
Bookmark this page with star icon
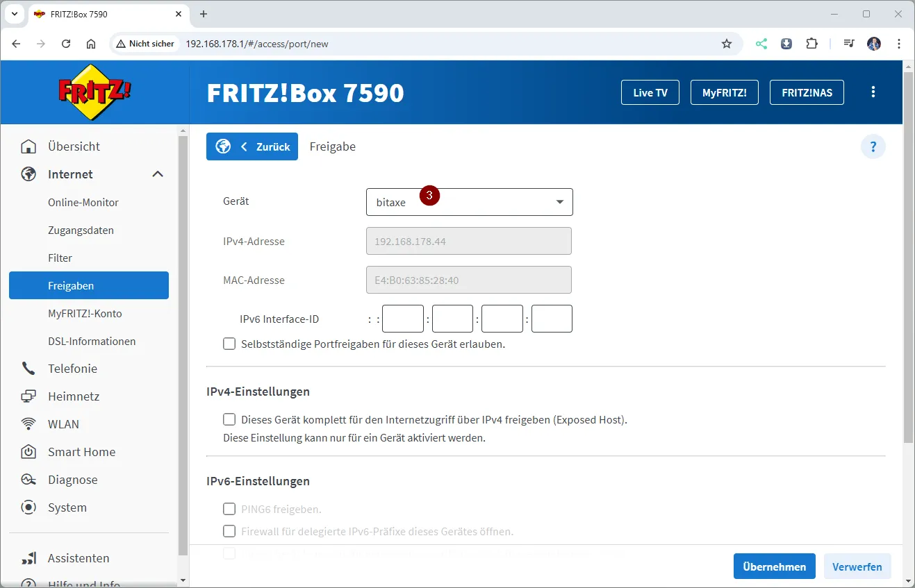pyautogui.click(x=727, y=44)
